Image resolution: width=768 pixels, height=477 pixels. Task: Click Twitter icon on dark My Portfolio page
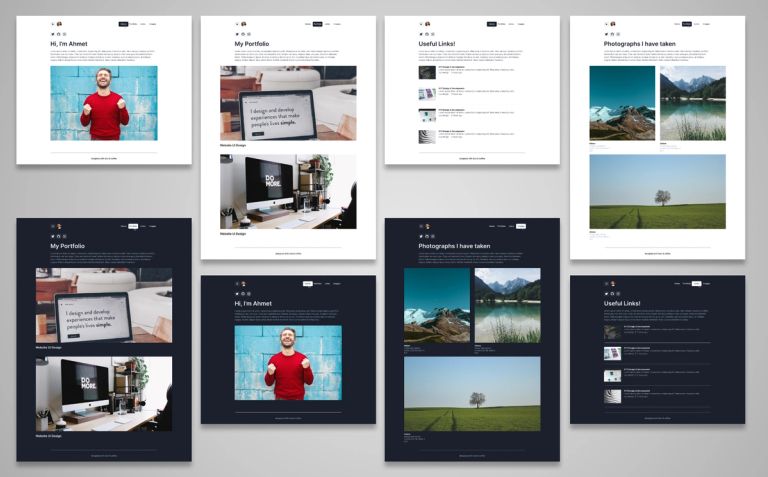click(x=53, y=237)
